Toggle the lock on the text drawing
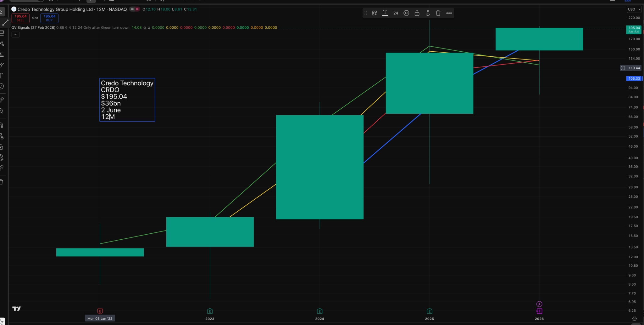644x325 pixels. point(417,13)
